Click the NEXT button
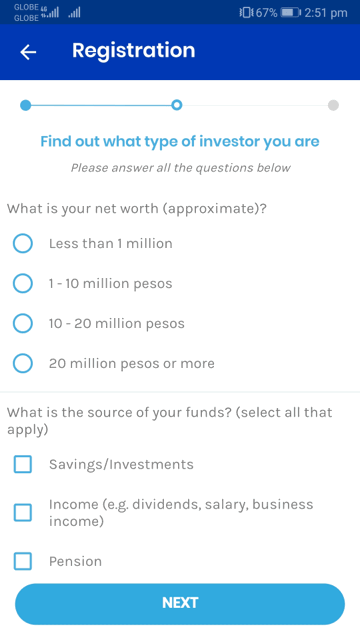The width and height of the screenshot is (360, 640). pos(180,604)
